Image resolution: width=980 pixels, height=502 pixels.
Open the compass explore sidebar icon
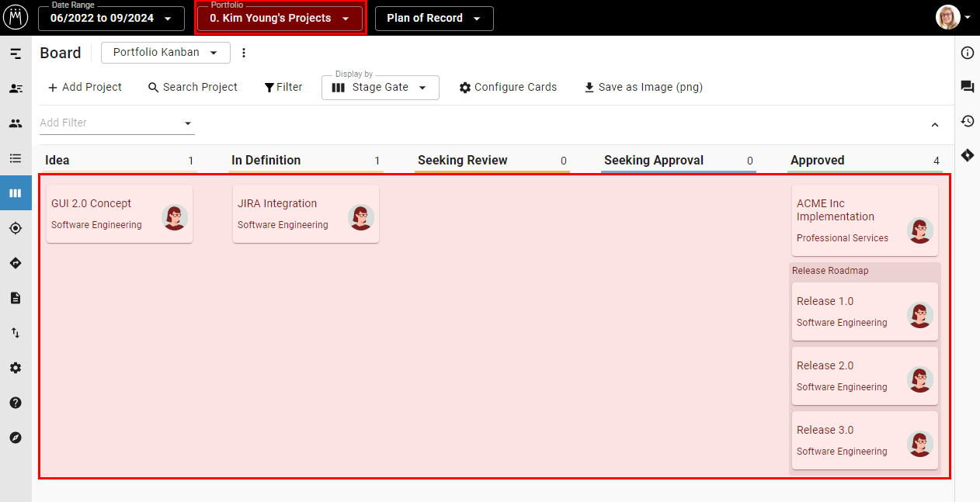point(16,438)
